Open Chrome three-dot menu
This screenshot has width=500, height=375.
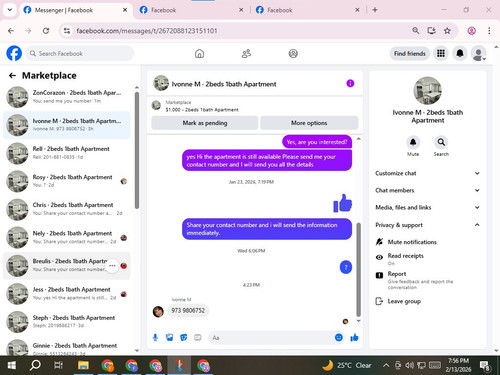(x=489, y=31)
